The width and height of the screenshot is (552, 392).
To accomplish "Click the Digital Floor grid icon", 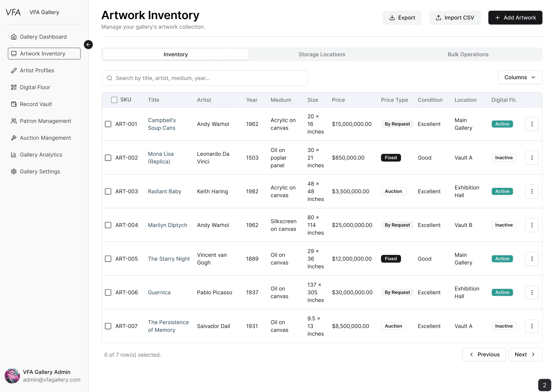I will tap(14, 87).
